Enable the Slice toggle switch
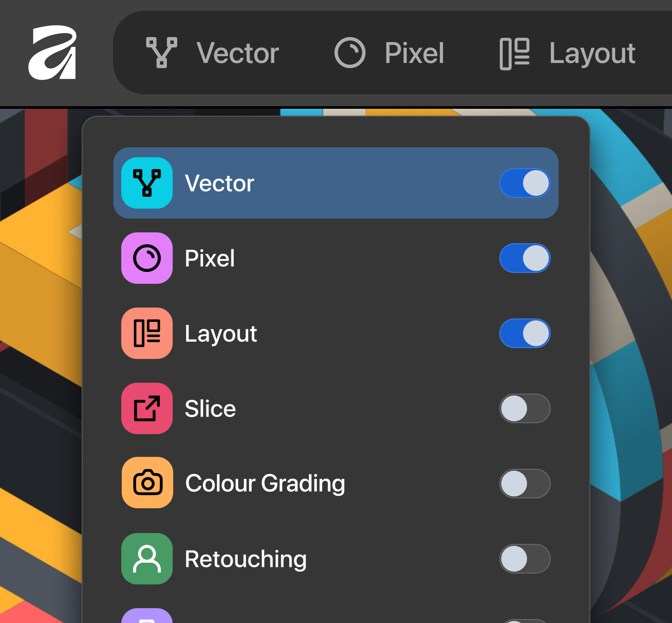 point(525,408)
